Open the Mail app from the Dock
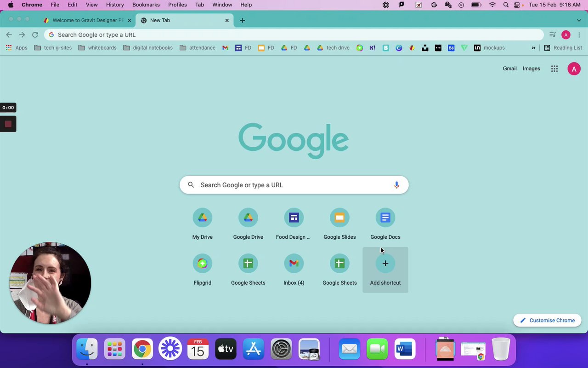Viewport: 588px width, 368px height. (350, 349)
